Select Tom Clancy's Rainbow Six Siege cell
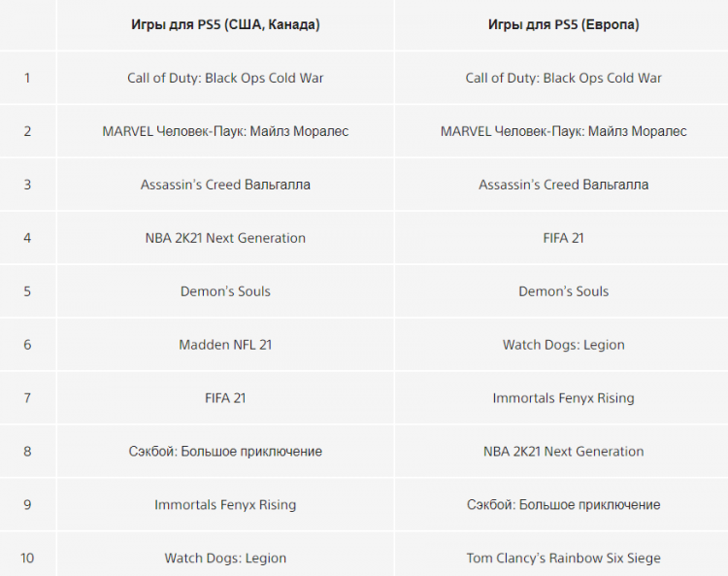Viewport: 728px width, 576px height. pyautogui.click(x=563, y=559)
